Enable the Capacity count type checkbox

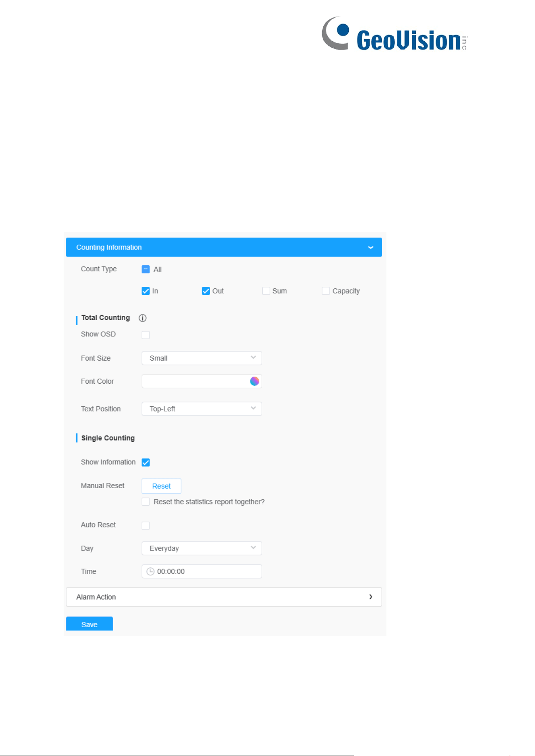326,291
